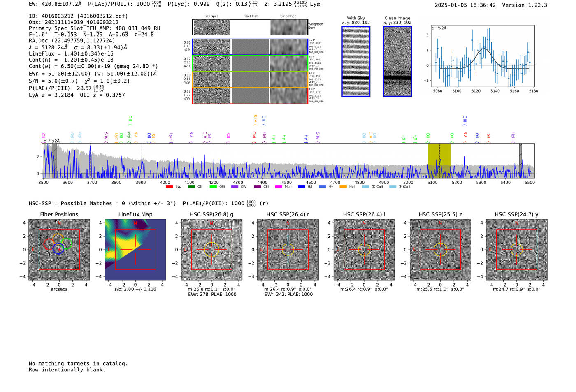Click the dark green OII legend swatch
Image resolution: width=576 pixels, height=392 pixels.
pyautogui.click(x=191, y=187)
